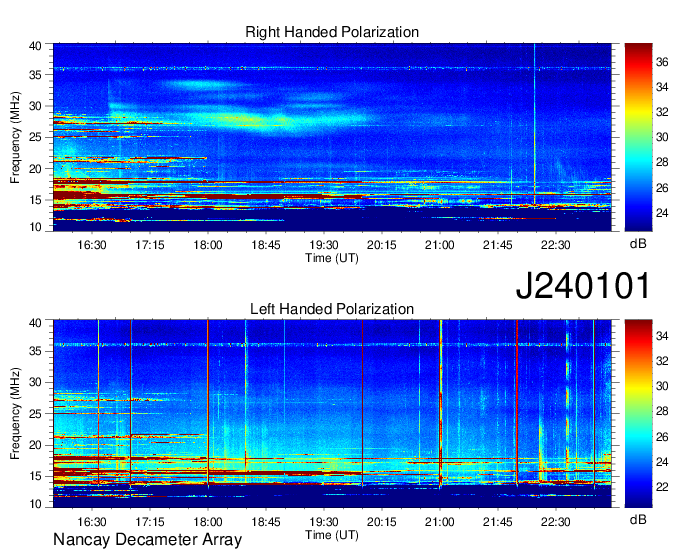Click the 17:15 tick label on bottom plot

pyautogui.click(x=150, y=521)
